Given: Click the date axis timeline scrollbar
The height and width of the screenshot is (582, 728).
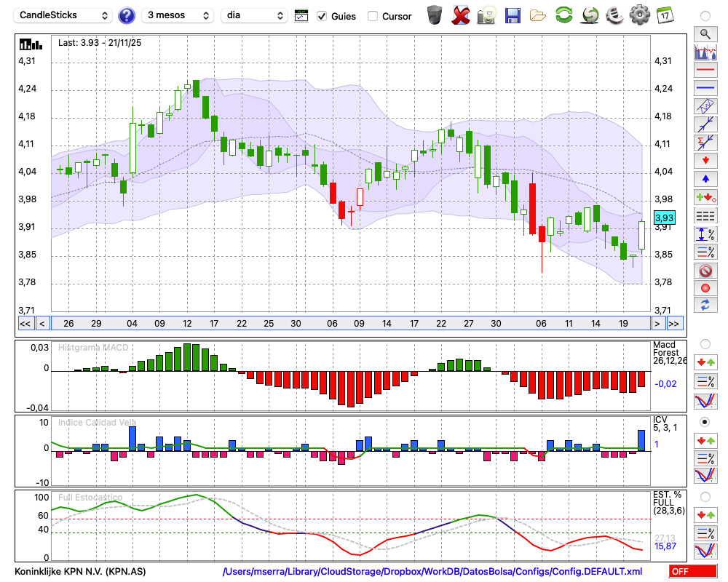Looking at the screenshot, I should pos(351,324).
